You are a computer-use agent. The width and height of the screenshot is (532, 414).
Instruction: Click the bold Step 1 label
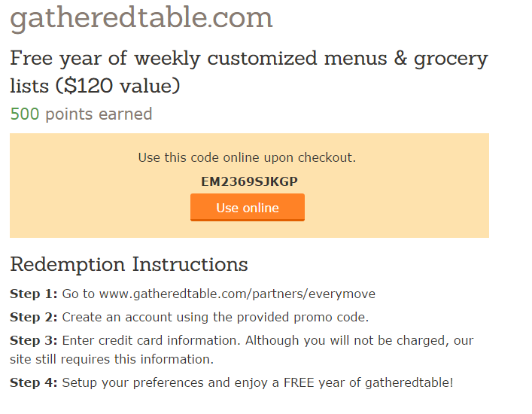(x=34, y=294)
